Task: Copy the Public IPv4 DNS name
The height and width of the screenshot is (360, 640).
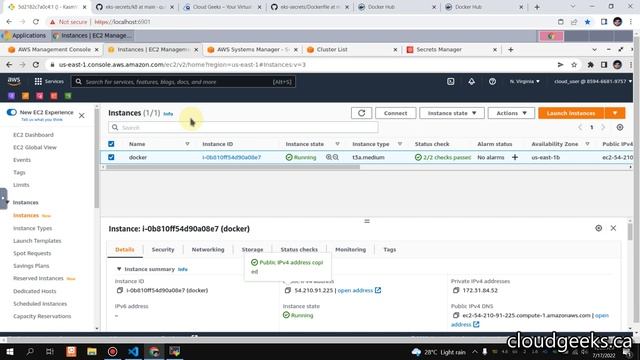Action: coord(456,315)
